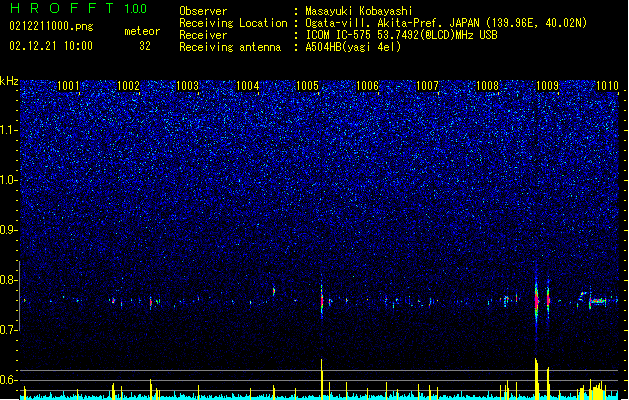The width and height of the screenshot is (629, 400).
Task: Click the 0.8 kHz frequency tick label
Action: [9, 280]
